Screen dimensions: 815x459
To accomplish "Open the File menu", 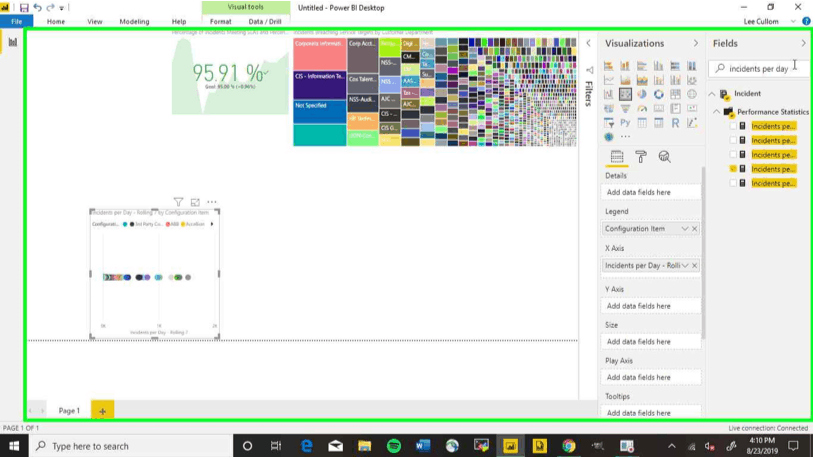I will (x=17, y=21).
